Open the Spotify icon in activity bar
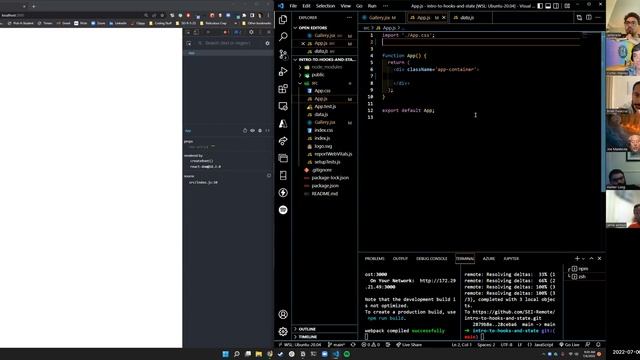The height and width of the screenshot is (360, 640). [x=283, y=210]
